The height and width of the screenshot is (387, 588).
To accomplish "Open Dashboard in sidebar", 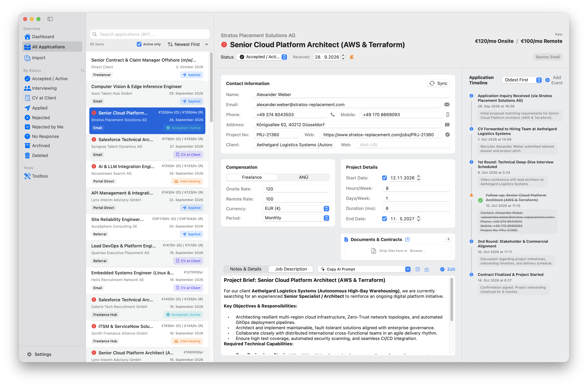I will tap(52, 37).
